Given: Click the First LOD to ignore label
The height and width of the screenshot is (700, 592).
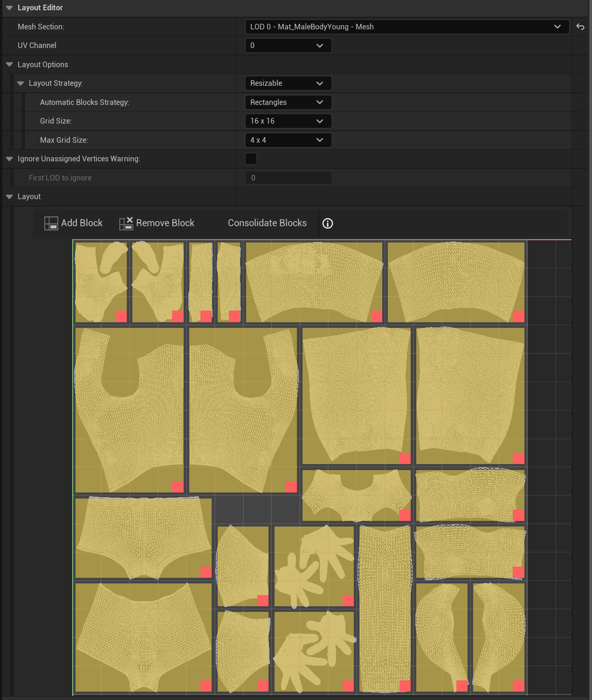Looking at the screenshot, I should (x=60, y=178).
